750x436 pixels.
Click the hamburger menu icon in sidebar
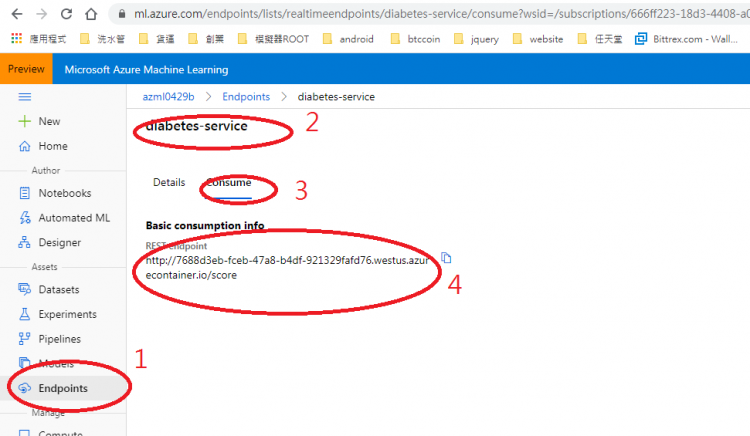pyautogui.click(x=25, y=96)
